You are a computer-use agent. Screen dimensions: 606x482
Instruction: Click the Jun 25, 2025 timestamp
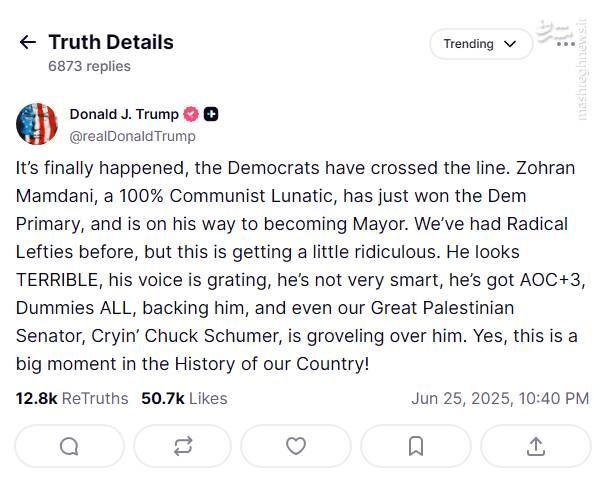pyautogui.click(x=500, y=398)
